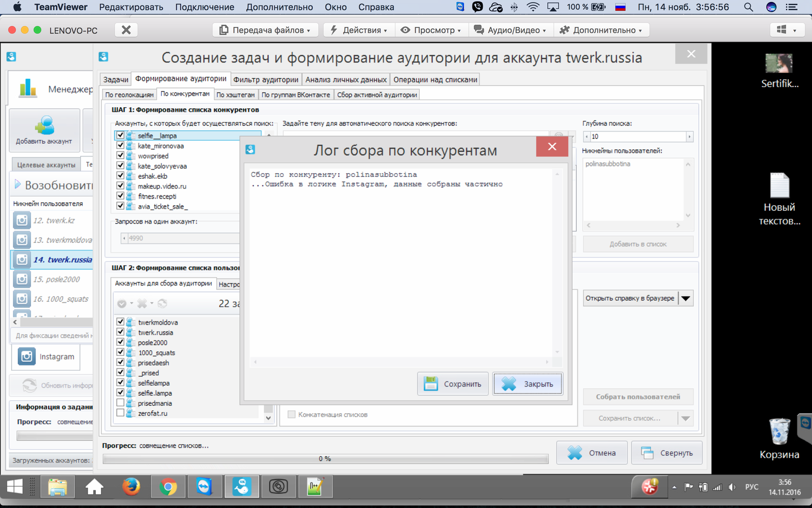
Task: Open the Новый текстовый document on desktop
Action: [779, 186]
